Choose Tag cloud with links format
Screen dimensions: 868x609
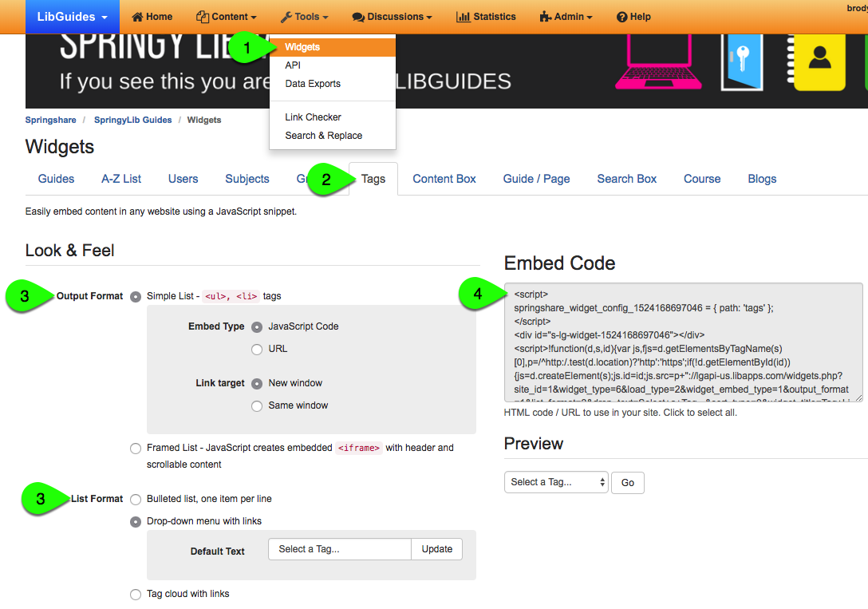[135, 594]
